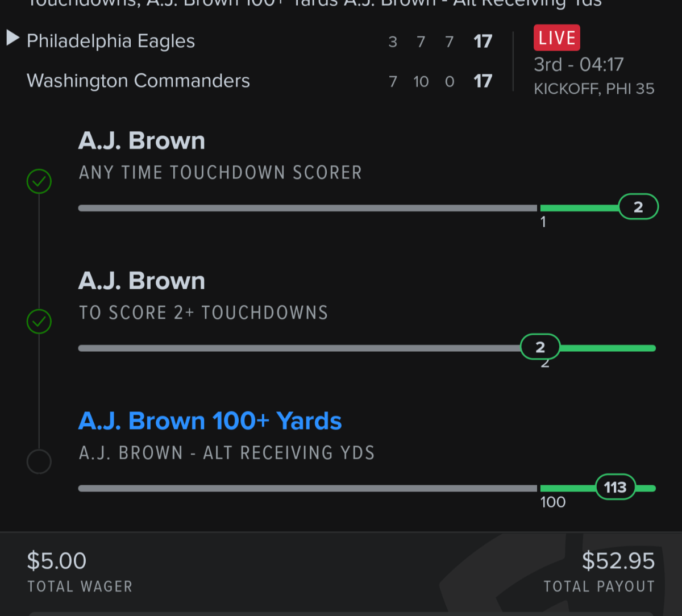
Task: Click the green check for 2+ Touchdowns leg
Action: (39, 322)
